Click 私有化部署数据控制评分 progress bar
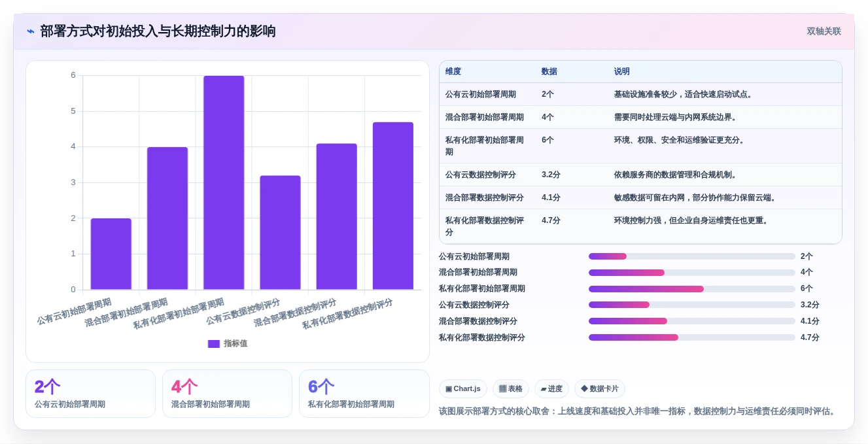The width and height of the screenshot is (868, 444). (692, 337)
